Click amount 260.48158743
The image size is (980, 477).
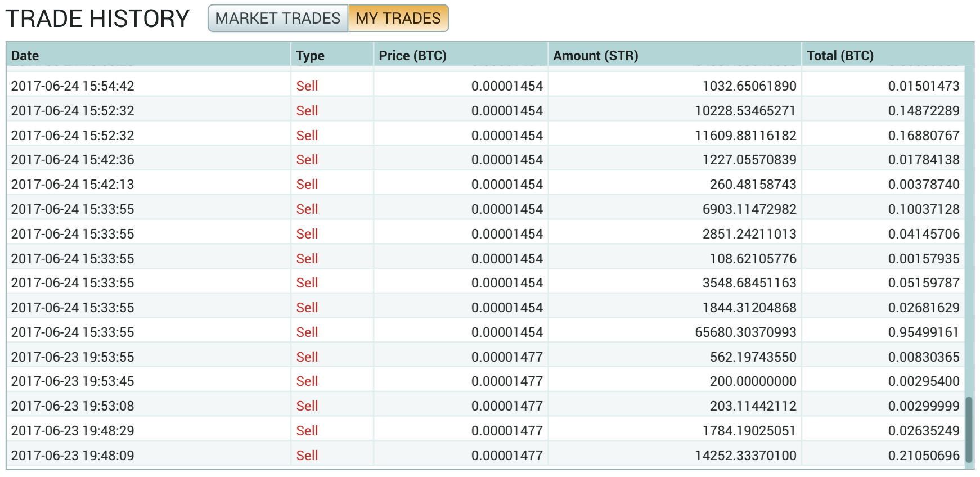point(753,184)
